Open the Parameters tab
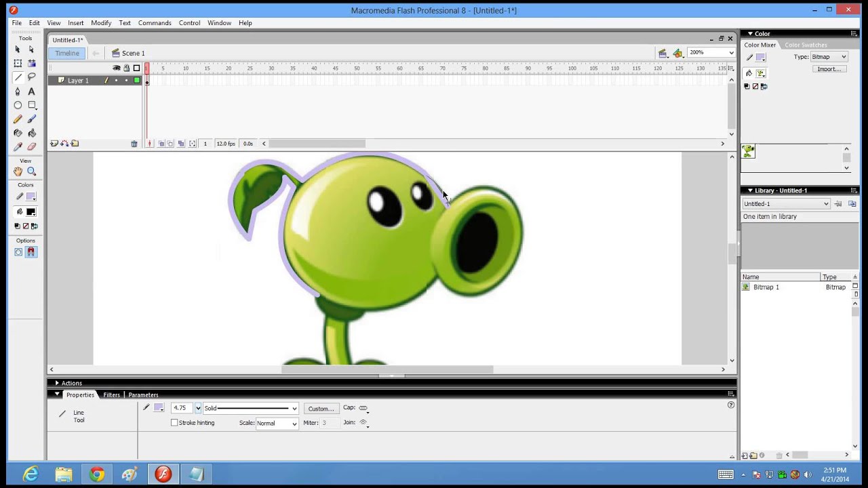 tap(143, 395)
